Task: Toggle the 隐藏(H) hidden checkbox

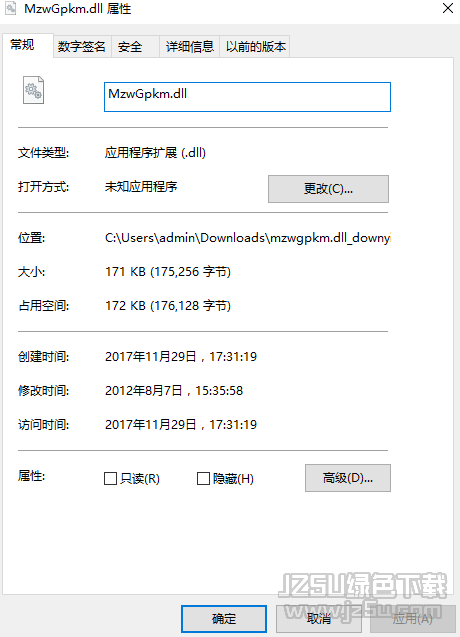Action: pyautogui.click(x=203, y=479)
